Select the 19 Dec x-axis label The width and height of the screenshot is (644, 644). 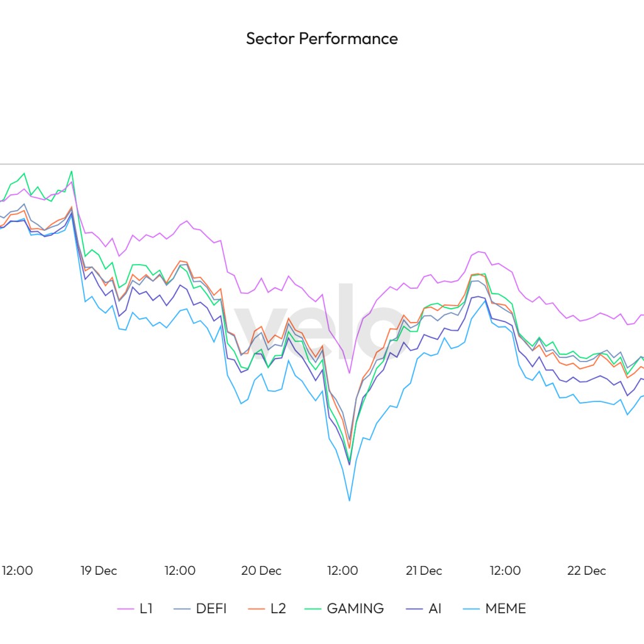[x=99, y=571]
